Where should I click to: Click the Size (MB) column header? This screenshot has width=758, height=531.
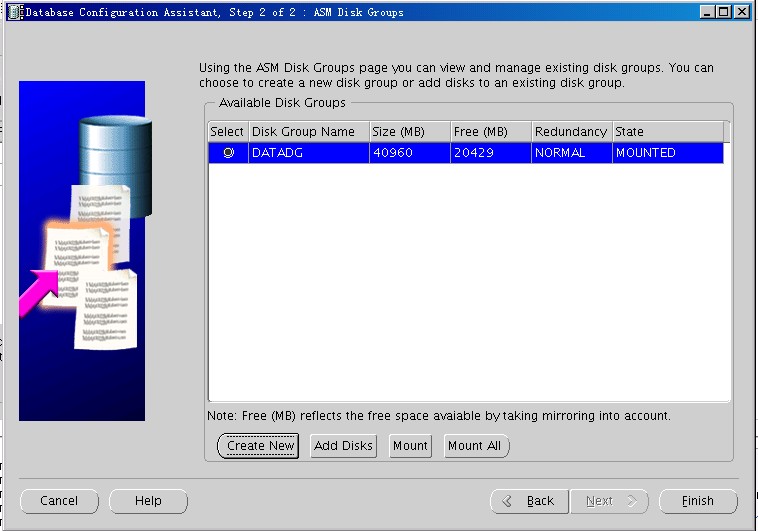410,132
